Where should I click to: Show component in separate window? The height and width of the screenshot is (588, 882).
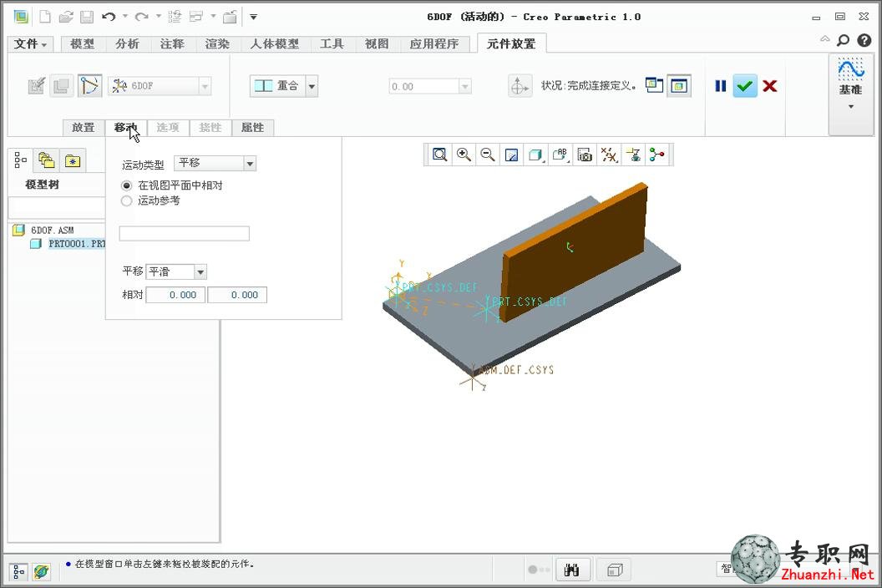[654, 85]
